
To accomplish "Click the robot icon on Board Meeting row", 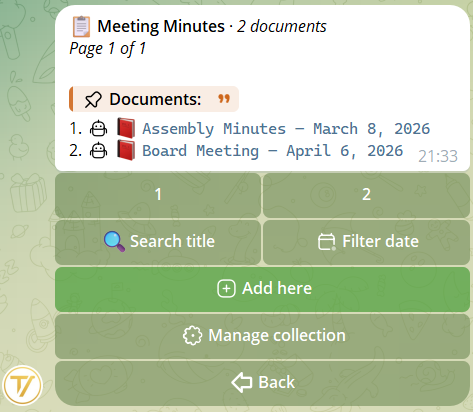I will pos(99,151).
